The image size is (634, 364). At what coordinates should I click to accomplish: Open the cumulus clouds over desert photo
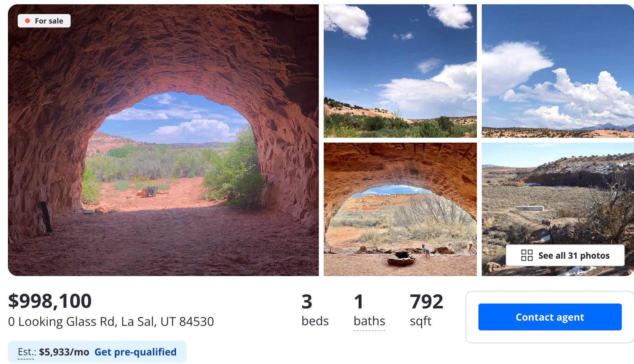click(x=558, y=71)
